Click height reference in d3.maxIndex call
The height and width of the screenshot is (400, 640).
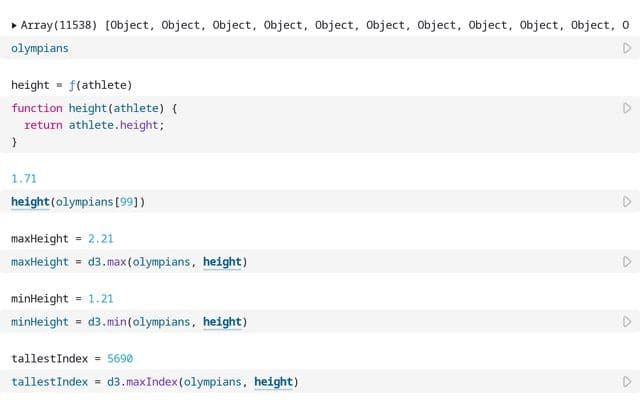(273, 382)
